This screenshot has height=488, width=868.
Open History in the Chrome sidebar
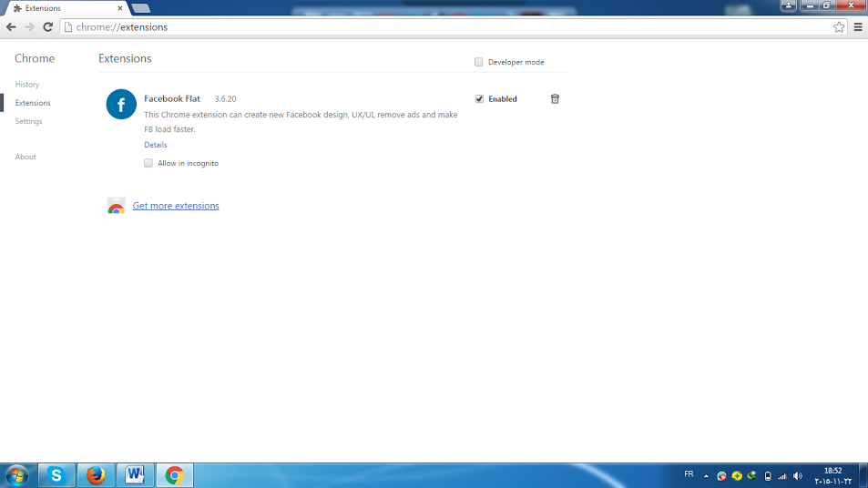pyautogui.click(x=27, y=85)
